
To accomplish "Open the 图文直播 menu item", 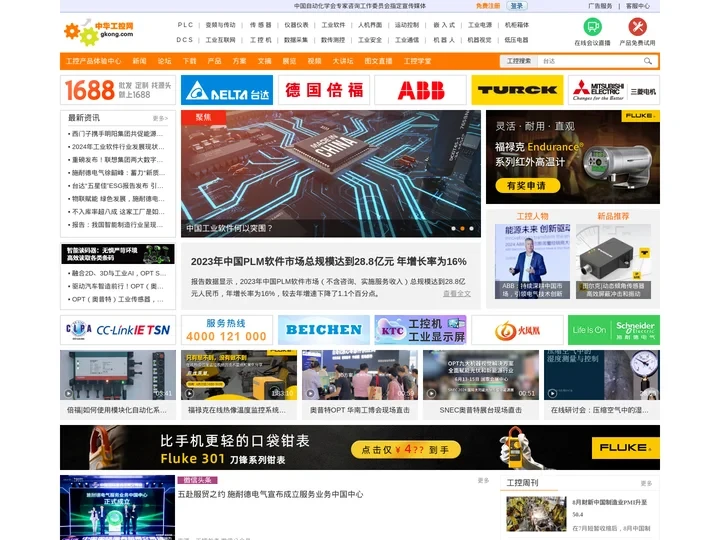I will click(x=378, y=61).
